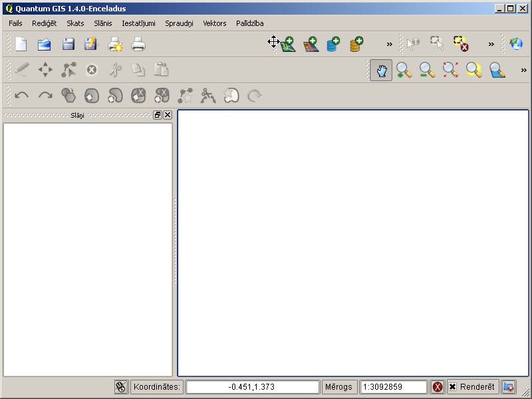Close the Slāņi layers panel
This screenshot has width=532, height=399.
point(168,115)
